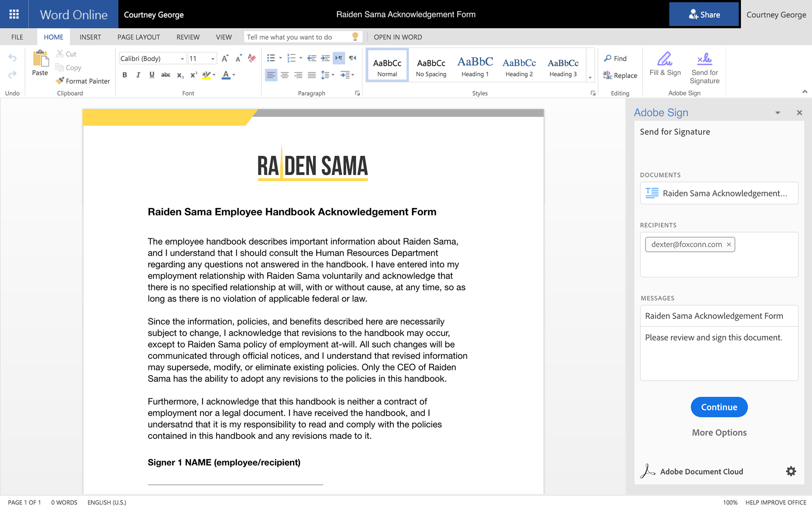Toggle Superscript formatting
812x508 pixels.
[x=194, y=75]
